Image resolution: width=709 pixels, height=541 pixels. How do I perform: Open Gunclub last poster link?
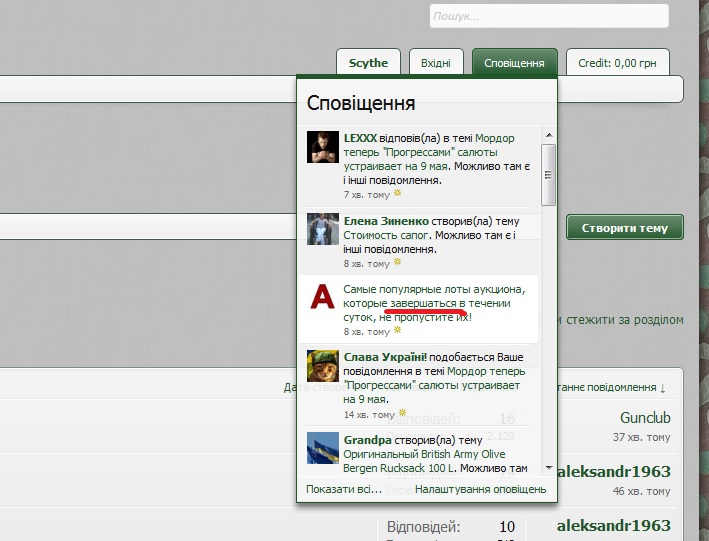tap(645, 418)
